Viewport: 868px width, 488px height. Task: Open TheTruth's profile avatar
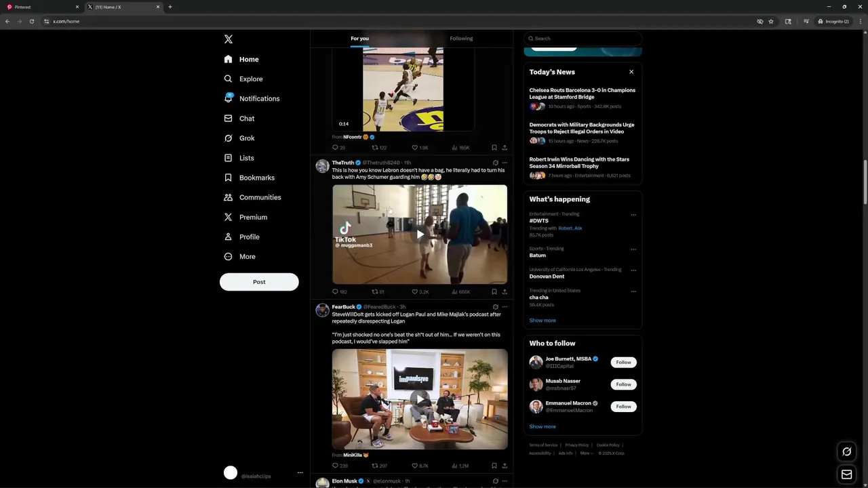pos(322,166)
